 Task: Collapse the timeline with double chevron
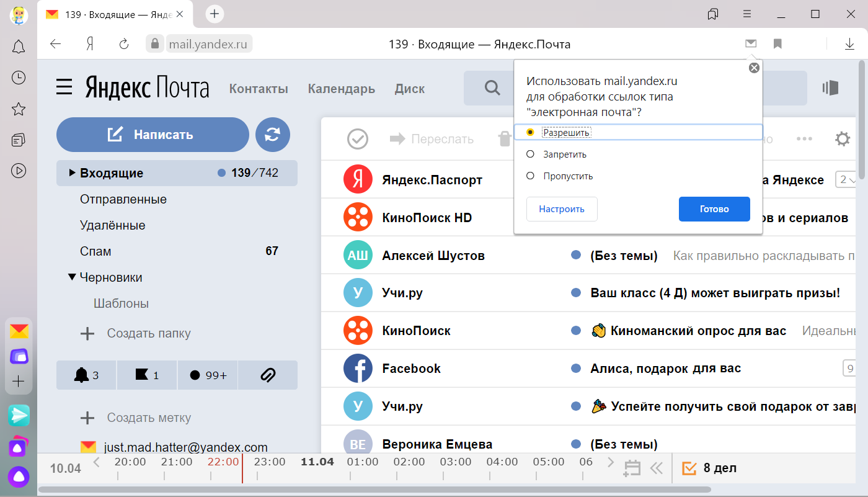(656, 468)
